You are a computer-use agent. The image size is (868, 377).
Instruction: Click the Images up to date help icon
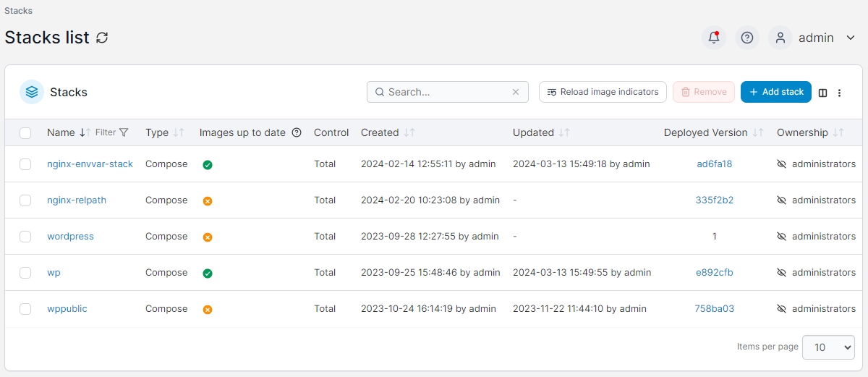point(296,132)
